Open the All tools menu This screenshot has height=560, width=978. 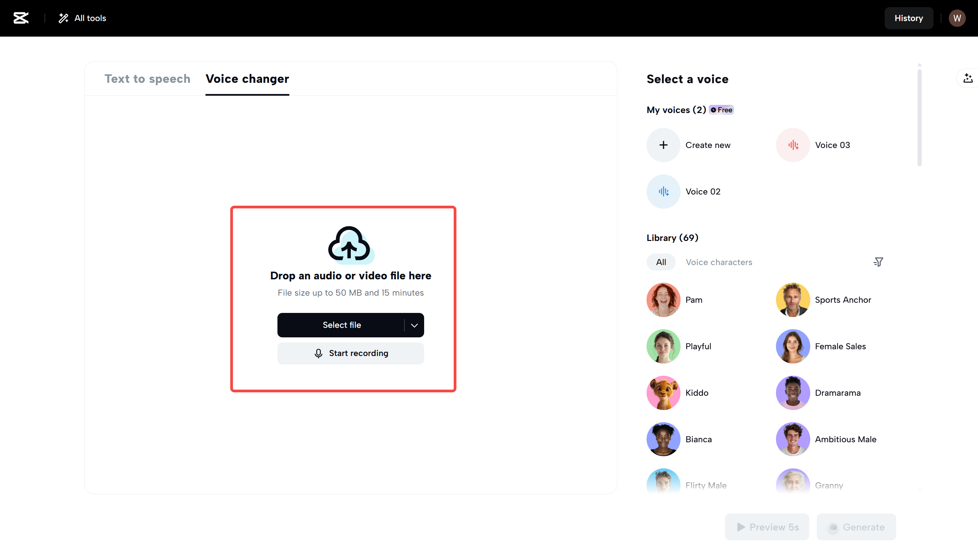82,18
